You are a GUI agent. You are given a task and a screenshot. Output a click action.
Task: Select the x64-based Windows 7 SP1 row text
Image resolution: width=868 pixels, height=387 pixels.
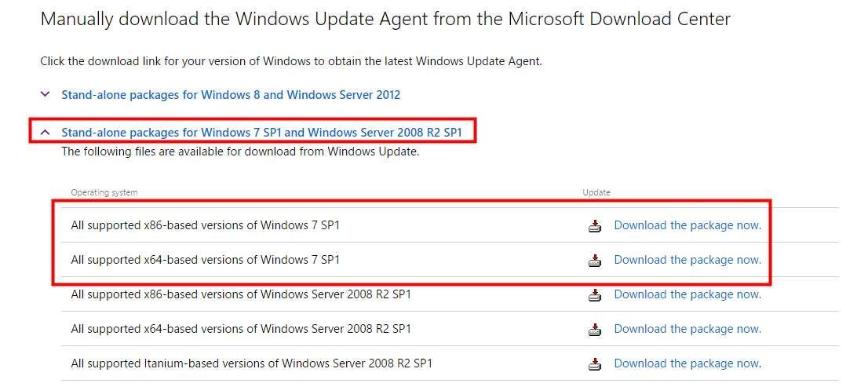[205, 260]
